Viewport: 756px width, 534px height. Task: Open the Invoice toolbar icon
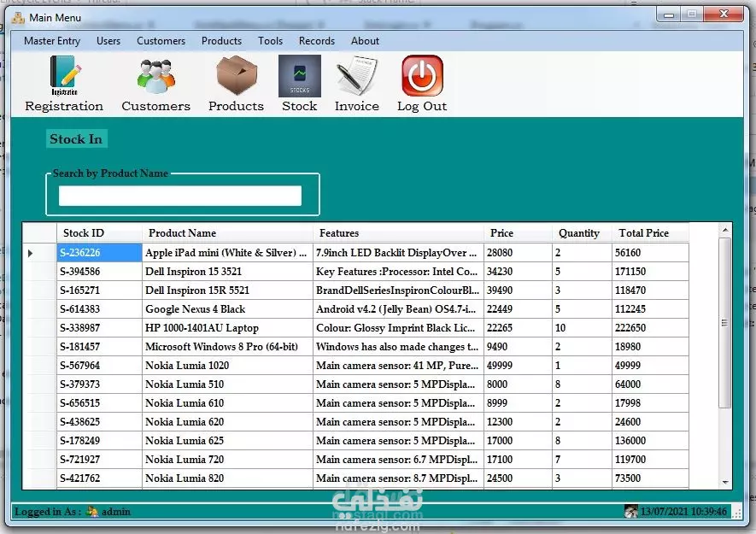point(357,76)
